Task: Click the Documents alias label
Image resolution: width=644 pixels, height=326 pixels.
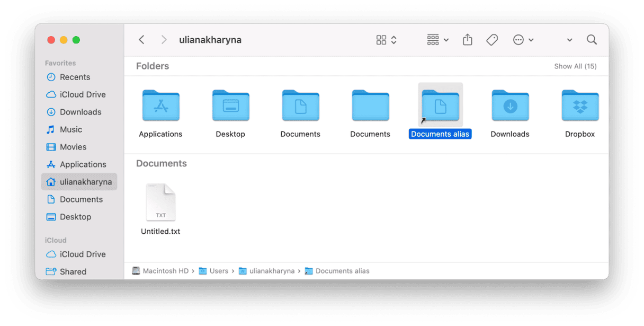Action: [440, 134]
